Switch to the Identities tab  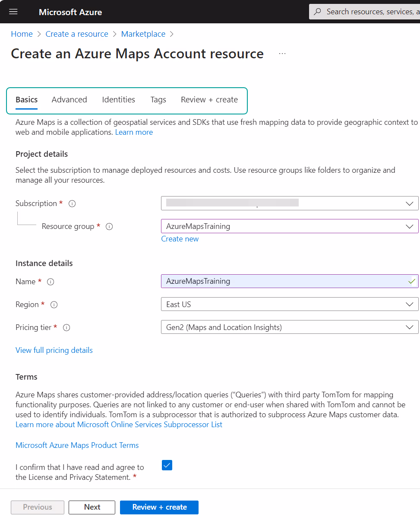tap(118, 100)
